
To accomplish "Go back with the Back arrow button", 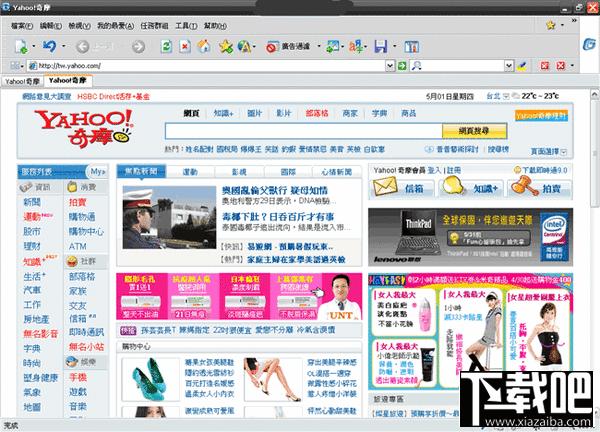I will (82, 47).
